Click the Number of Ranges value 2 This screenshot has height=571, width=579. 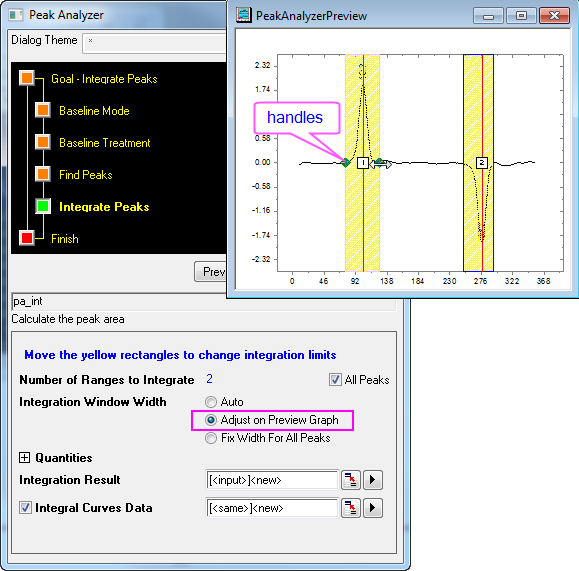[209, 379]
